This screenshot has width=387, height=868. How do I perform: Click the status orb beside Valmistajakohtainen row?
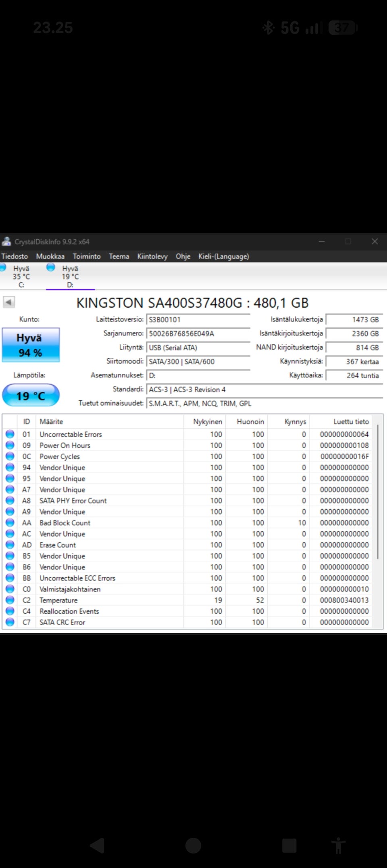pyautogui.click(x=10, y=589)
